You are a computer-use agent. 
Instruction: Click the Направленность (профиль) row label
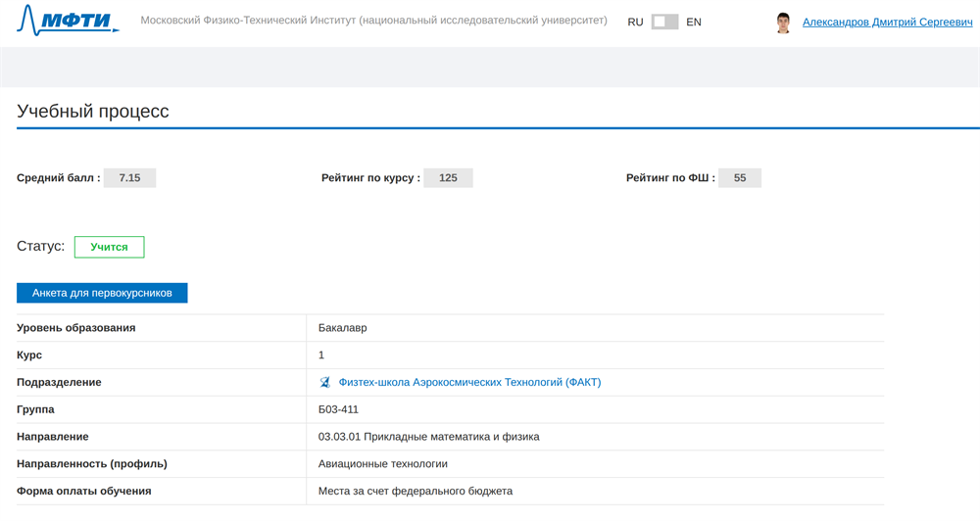click(92, 464)
